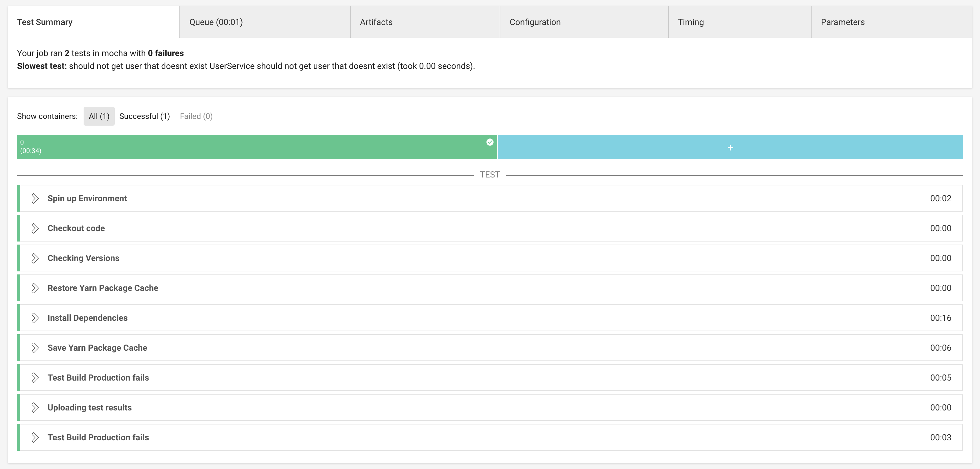The width and height of the screenshot is (980, 469).
Task: View the Timing tab
Action: [690, 22]
